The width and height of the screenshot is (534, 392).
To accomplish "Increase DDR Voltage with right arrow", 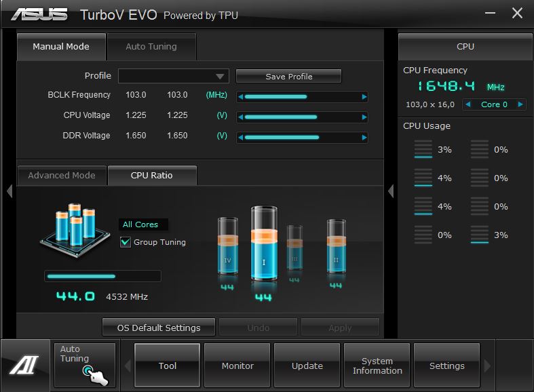I will point(364,138).
